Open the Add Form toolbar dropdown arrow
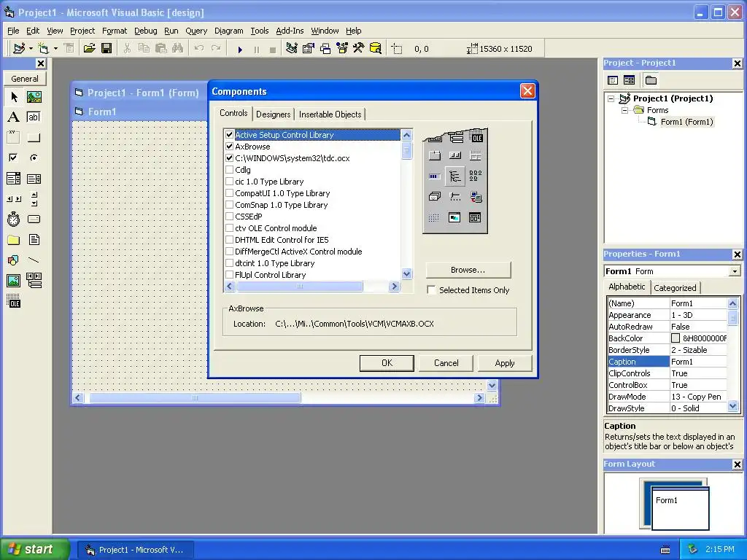This screenshot has height=560, width=747. pyautogui.click(x=55, y=48)
